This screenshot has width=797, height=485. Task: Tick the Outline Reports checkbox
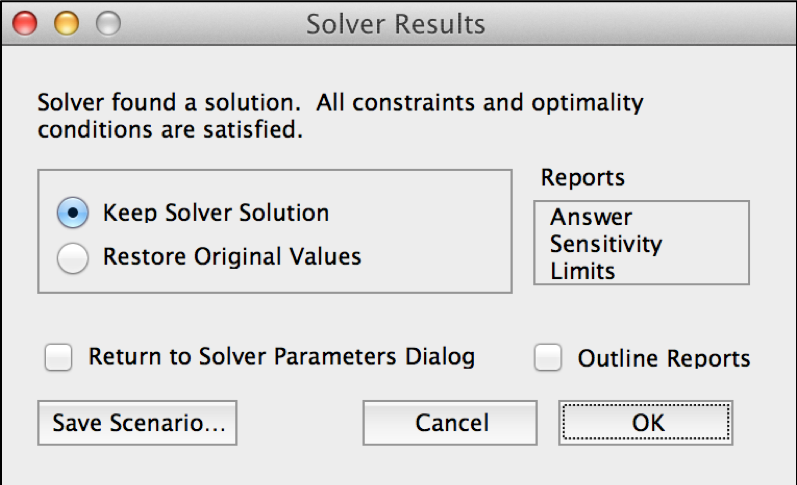[548, 357]
